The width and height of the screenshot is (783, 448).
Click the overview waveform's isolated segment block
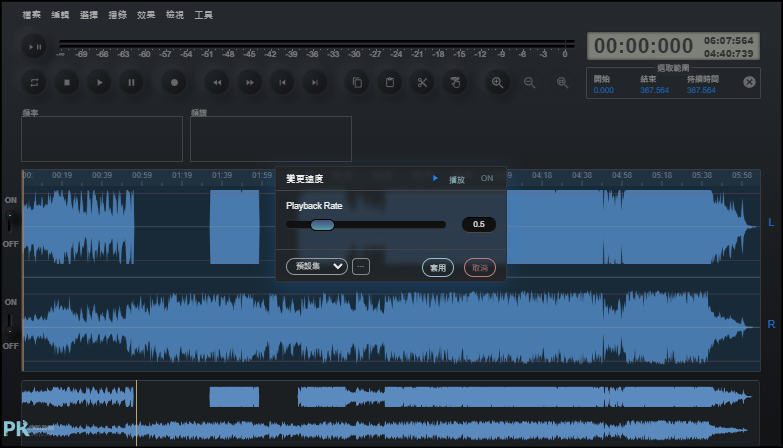(234, 397)
